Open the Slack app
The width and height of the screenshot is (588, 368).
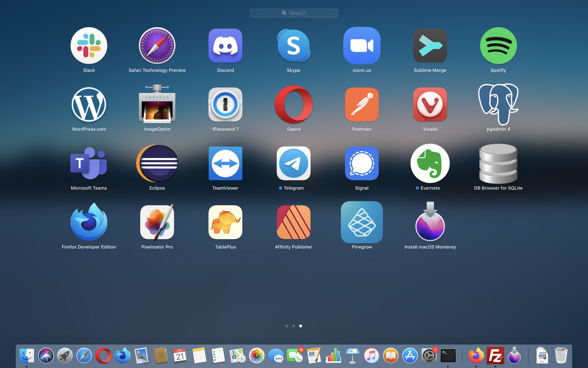(89, 46)
